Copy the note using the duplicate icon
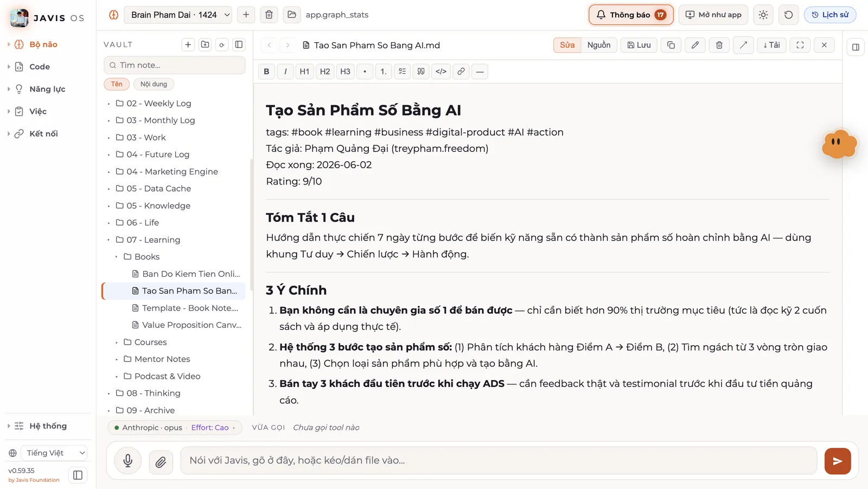The height and width of the screenshot is (489, 868). [x=671, y=45]
